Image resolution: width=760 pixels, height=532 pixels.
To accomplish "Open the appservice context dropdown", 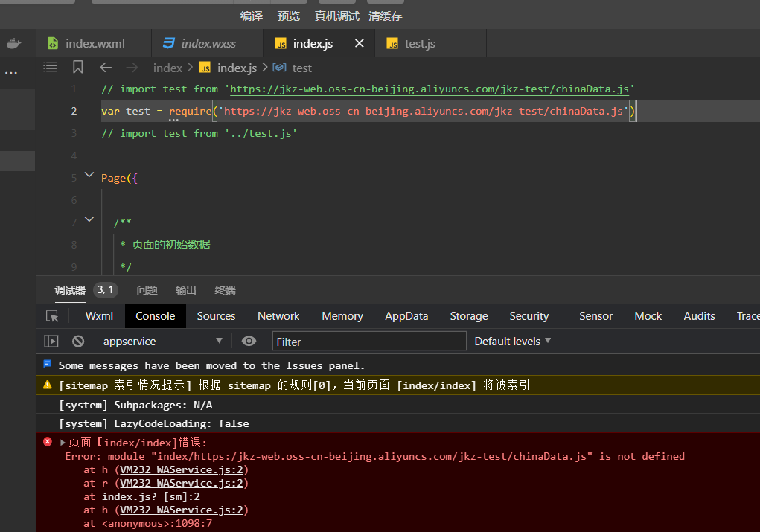I will pos(162,341).
